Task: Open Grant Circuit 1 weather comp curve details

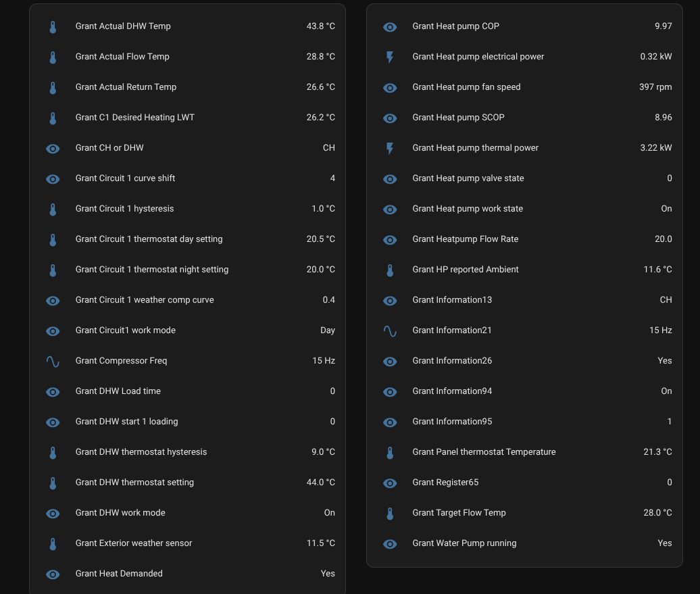Action: [x=145, y=300]
